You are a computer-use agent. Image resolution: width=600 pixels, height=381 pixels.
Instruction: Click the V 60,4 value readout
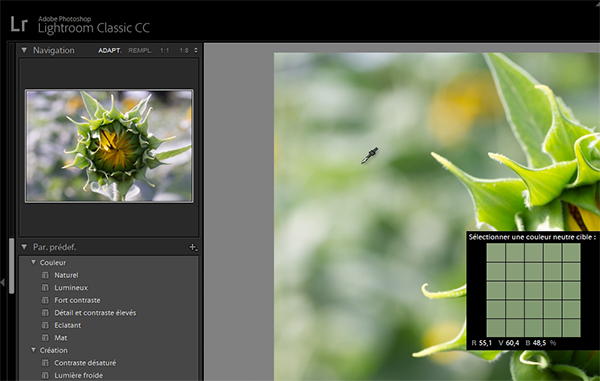[x=509, y=343]
